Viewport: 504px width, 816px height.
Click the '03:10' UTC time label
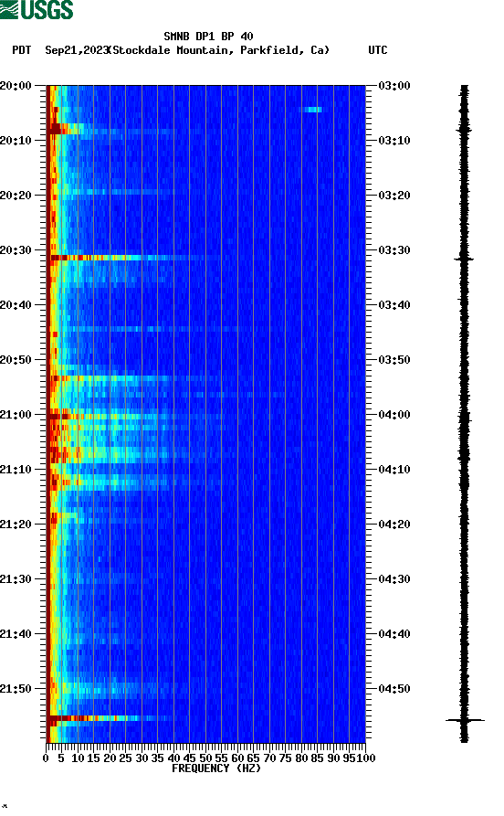394,141
